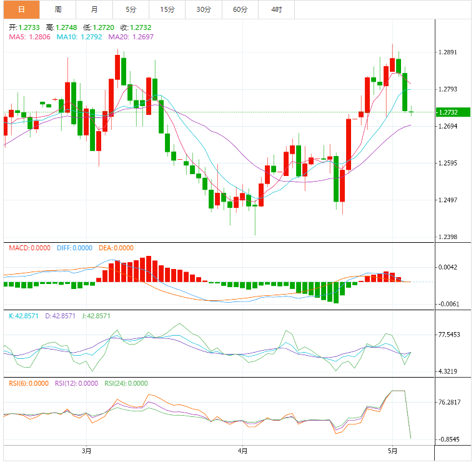Click the 1.2595 price axis label
Viewport: 476px width, 470px height.
(448, 164)
